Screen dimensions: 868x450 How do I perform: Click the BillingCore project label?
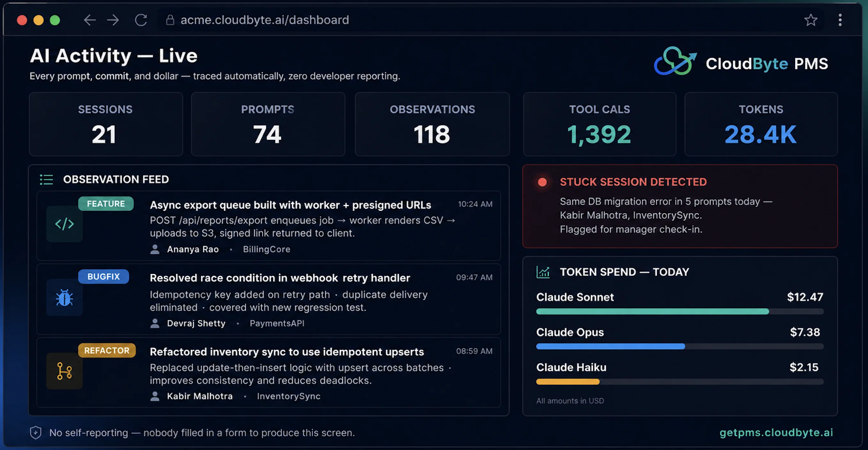coord(267,249)
